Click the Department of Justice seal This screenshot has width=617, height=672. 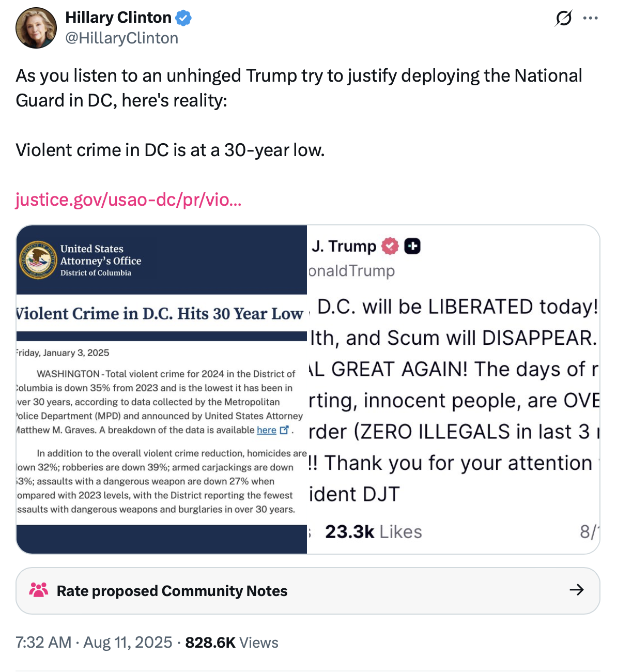(x=38, y=259)
